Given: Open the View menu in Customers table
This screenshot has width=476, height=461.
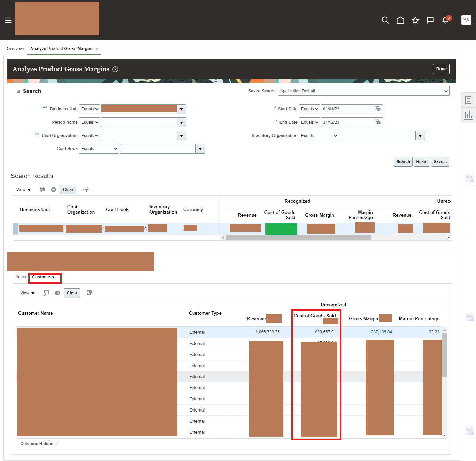Looking at the screenshot, I should pos(26,293).
